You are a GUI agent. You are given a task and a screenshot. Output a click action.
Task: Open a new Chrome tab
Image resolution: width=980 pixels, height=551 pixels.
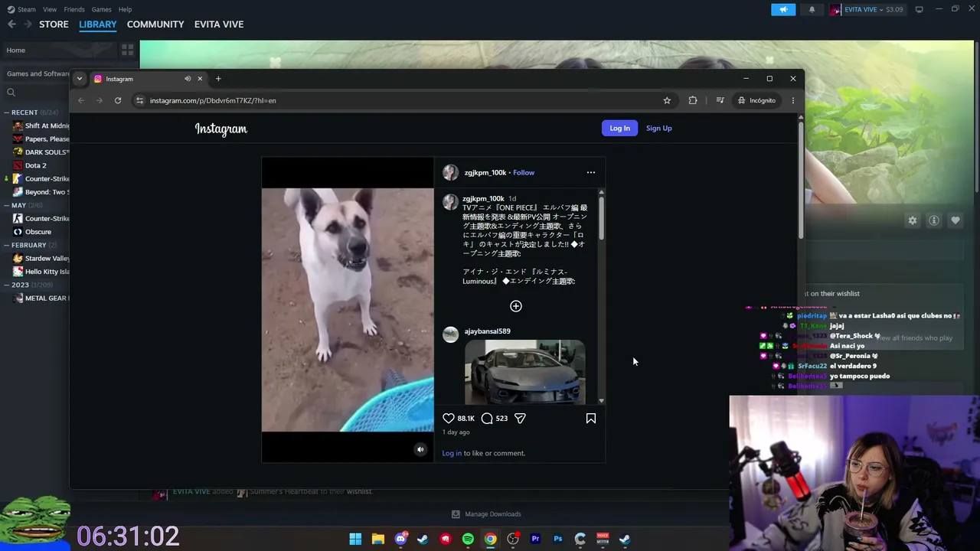pos(218,79)
